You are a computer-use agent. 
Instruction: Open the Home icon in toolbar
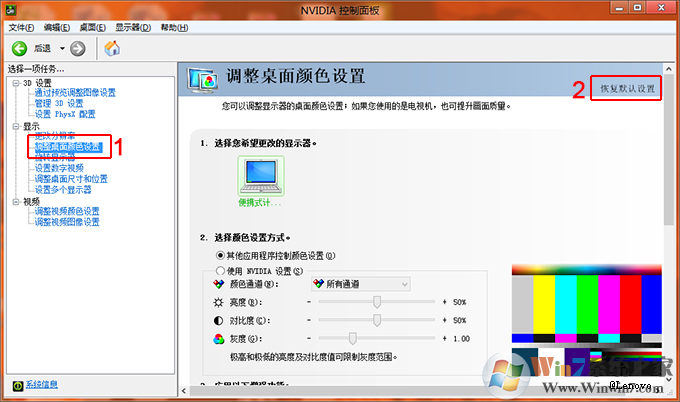pos(112,48)
